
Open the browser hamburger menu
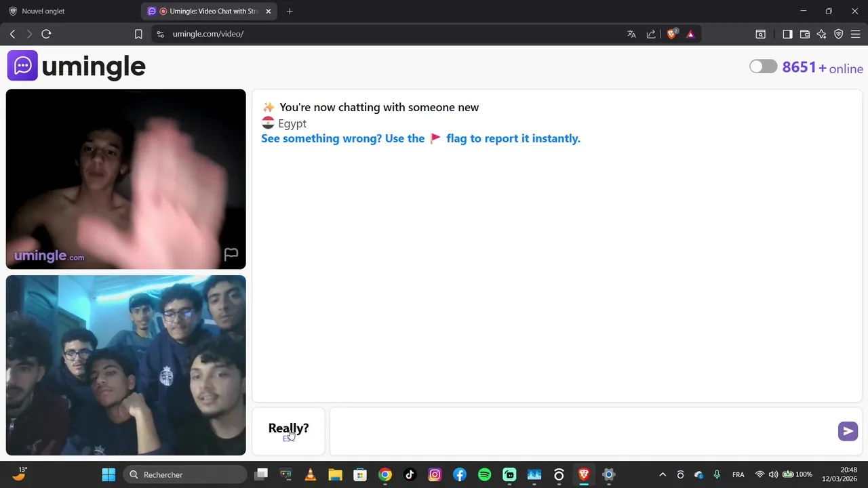click(856, 34)
